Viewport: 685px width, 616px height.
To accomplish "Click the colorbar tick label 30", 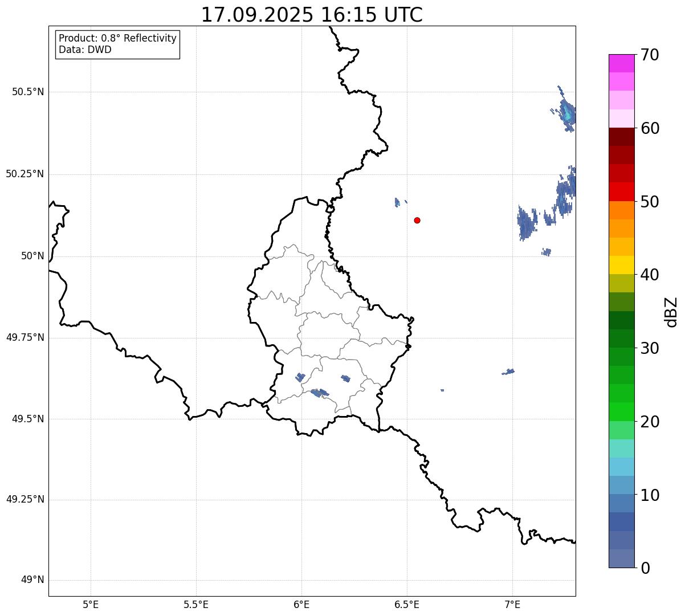I will 649,348.
